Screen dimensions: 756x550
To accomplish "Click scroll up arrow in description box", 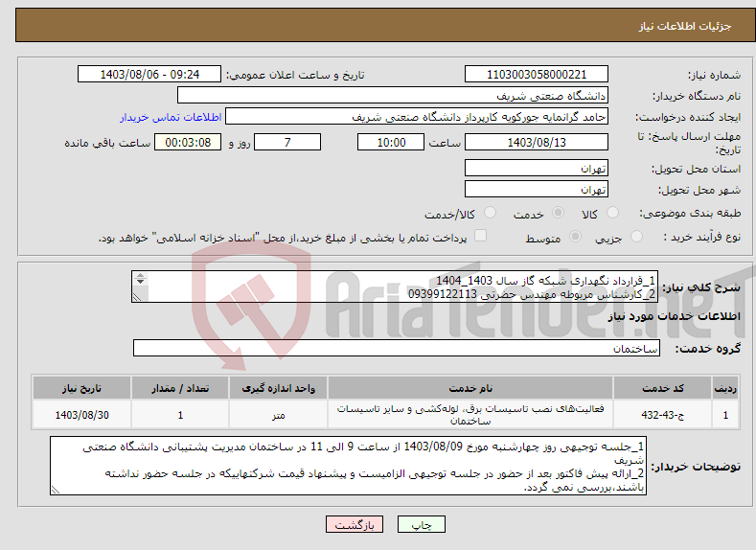I will 140,275.
